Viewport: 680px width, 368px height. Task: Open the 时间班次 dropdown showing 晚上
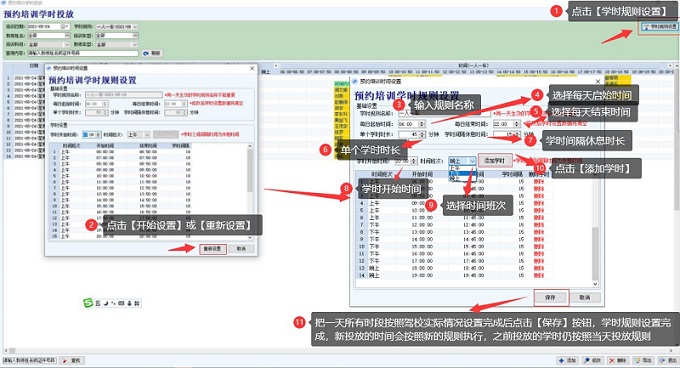[462, 161]
